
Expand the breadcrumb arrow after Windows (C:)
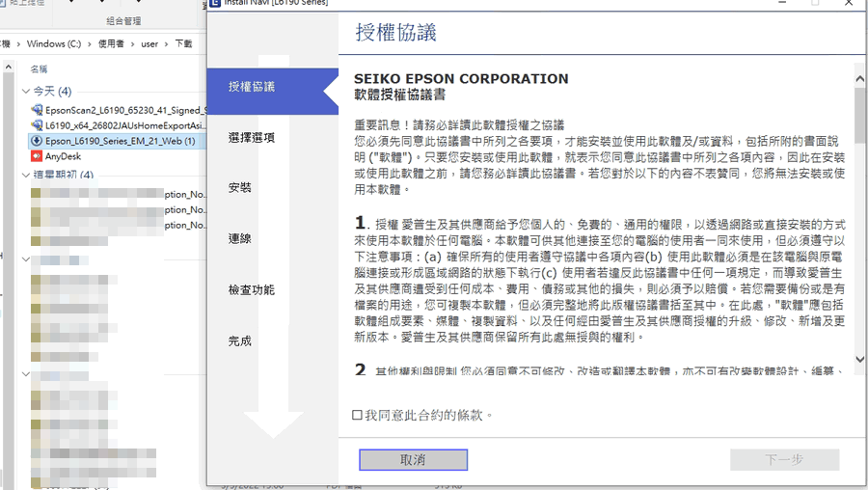pos(90,43)
